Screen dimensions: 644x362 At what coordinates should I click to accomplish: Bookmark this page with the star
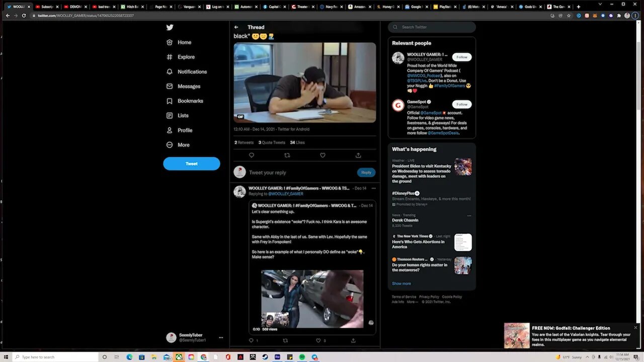pos(569,16)
